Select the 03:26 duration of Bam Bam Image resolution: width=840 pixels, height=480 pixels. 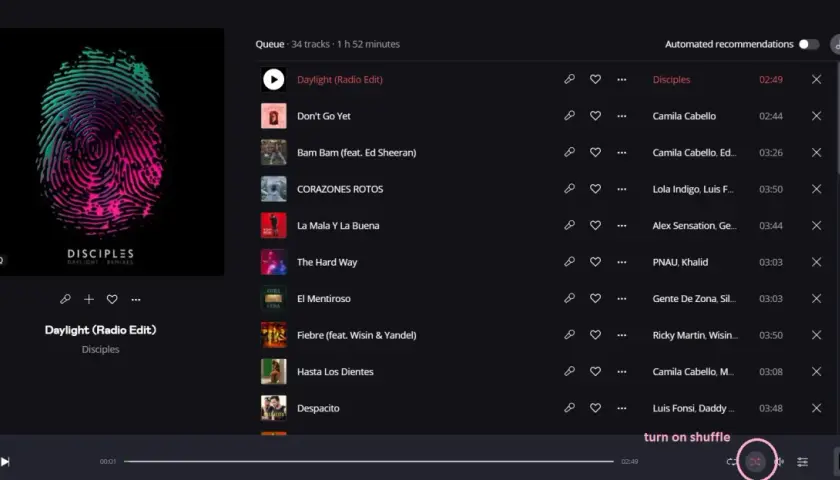[x=771, y=153]
